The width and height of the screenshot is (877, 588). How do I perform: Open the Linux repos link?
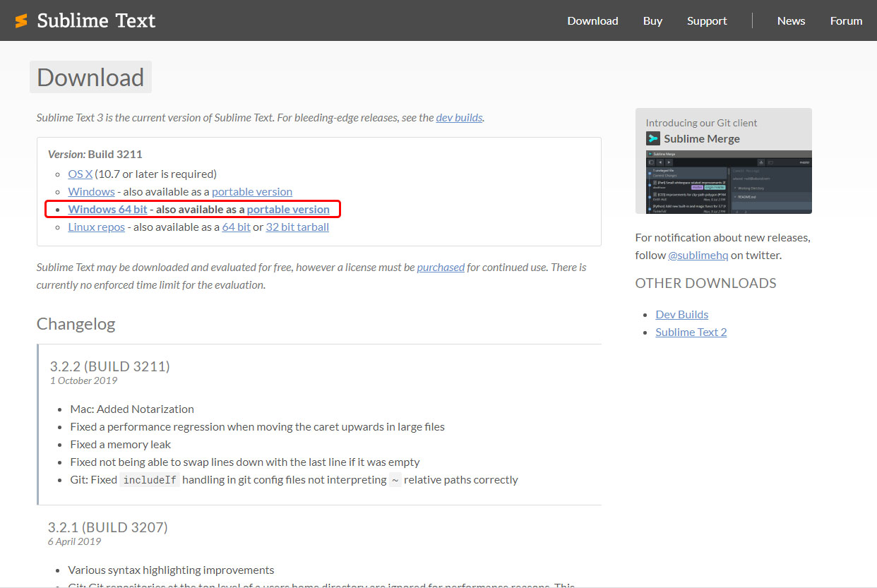tap(96, 227)
